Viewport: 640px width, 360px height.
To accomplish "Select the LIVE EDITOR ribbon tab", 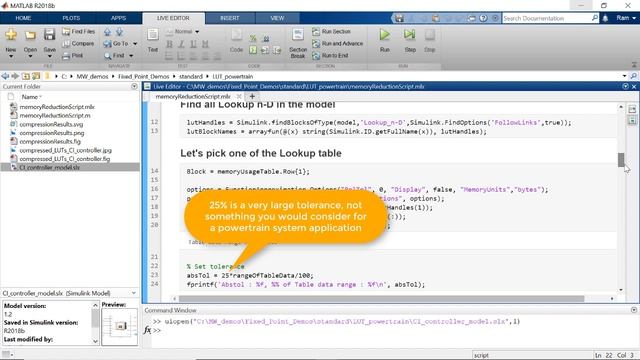I will [x=173, y=18].
